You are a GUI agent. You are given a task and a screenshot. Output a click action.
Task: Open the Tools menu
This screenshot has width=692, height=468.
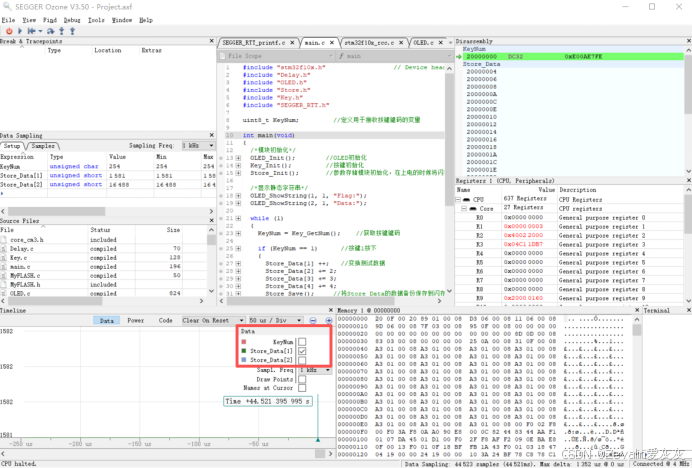pos(96,20)
